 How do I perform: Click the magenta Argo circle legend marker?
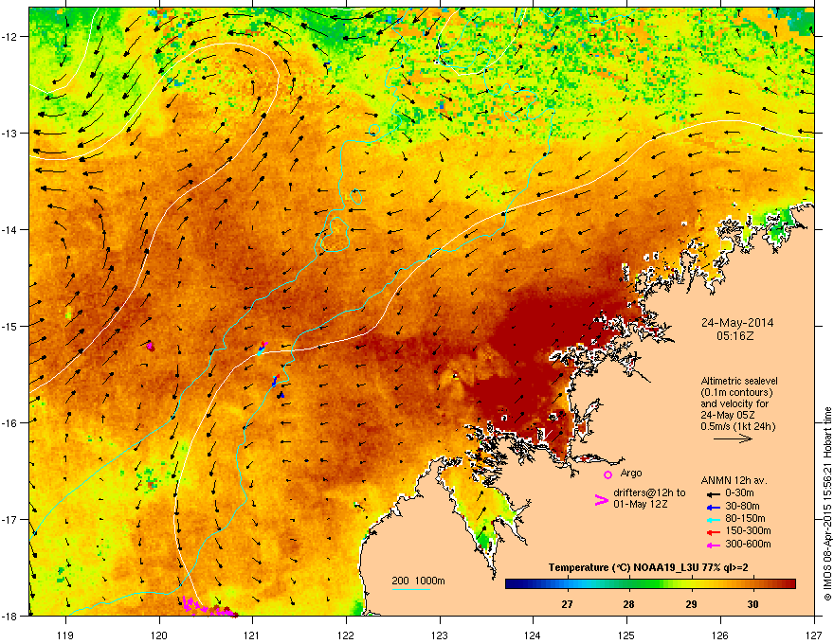pos(607,474)
